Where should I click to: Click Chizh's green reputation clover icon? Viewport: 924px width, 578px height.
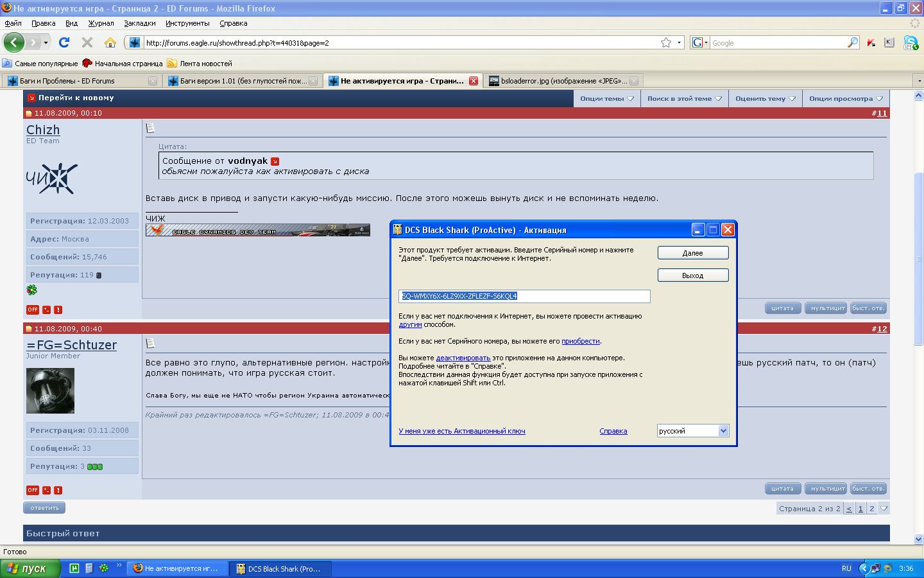click(x=31, y=290)
